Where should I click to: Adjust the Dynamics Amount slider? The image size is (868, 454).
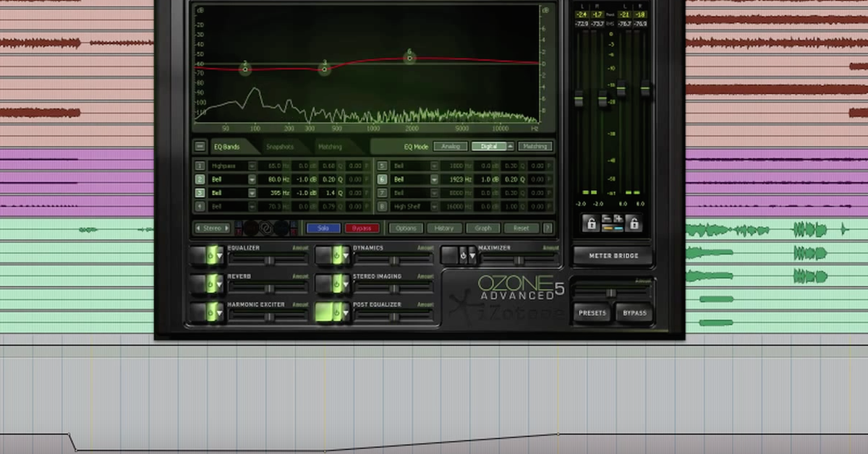click(393, 259)
